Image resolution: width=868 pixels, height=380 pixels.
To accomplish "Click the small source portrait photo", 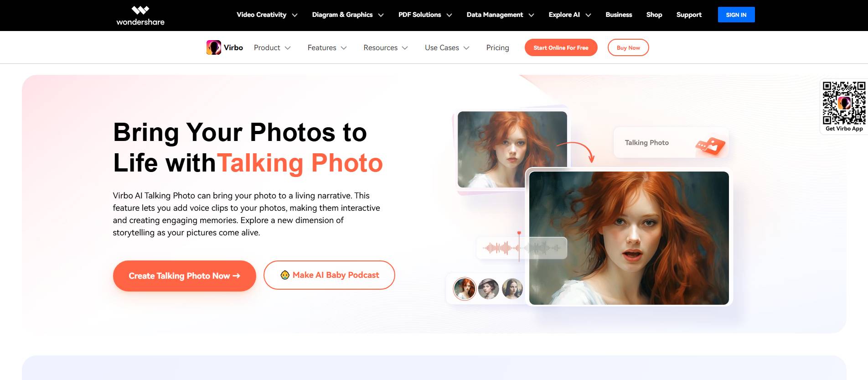I will click(x=512, y=149).
